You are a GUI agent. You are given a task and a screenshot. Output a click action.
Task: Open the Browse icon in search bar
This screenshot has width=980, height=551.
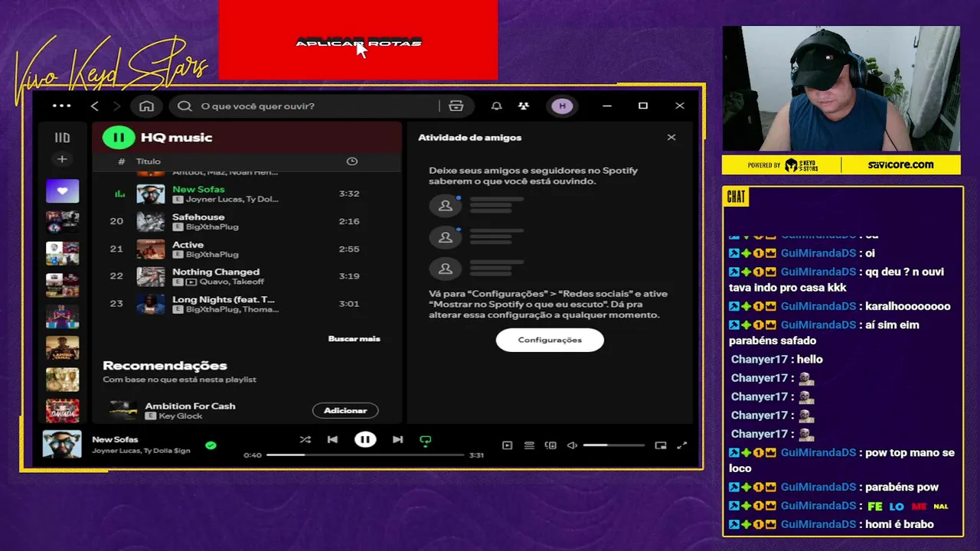pyautogui.click(x=456, y=106)
